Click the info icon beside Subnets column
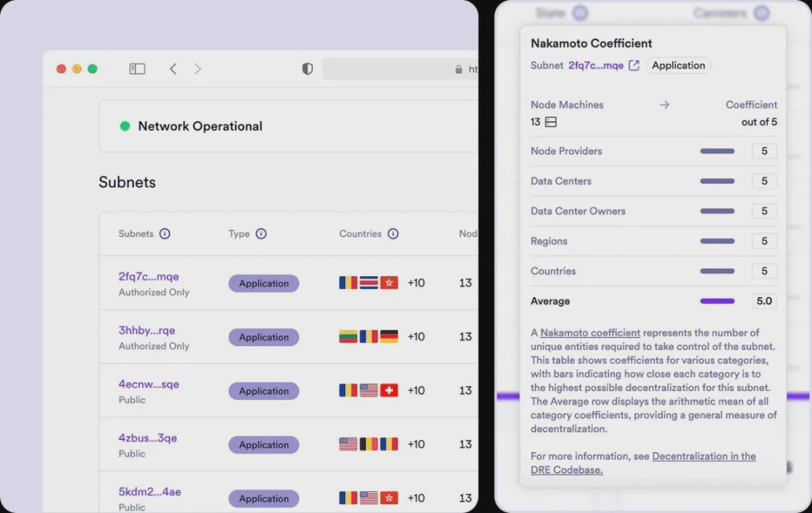This screenshot has height=513, width=812. point(165,234)
